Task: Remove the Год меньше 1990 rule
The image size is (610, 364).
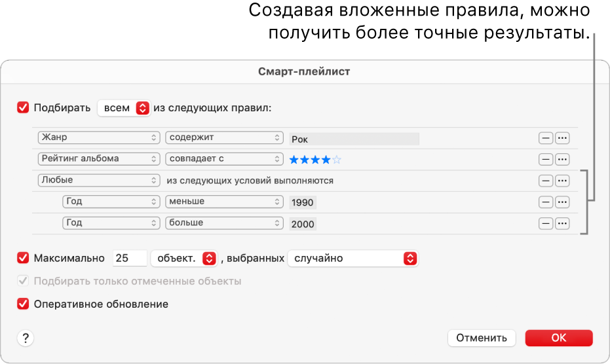Action: tap(545, 202)
